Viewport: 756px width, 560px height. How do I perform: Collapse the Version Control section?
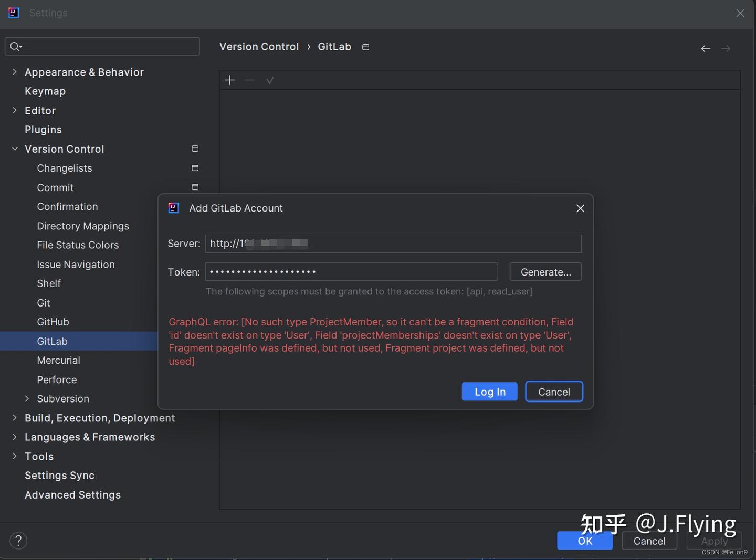click(x=14, y=149)
